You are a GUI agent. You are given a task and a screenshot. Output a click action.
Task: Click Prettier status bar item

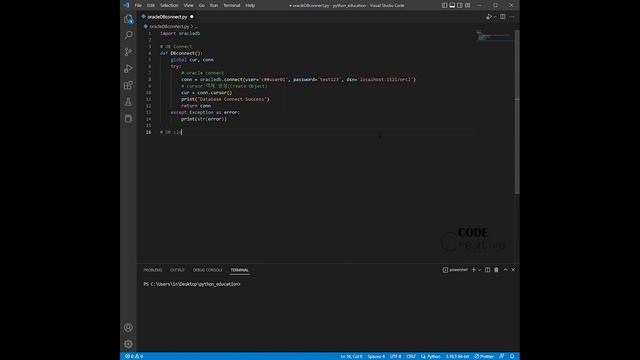coord(484,356)
